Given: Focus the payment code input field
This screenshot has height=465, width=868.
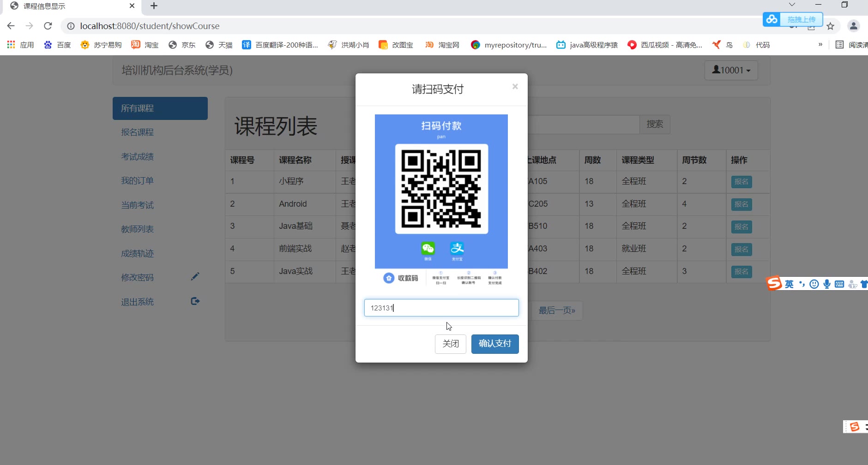Looking at the screenshot, I should [441, 308].
